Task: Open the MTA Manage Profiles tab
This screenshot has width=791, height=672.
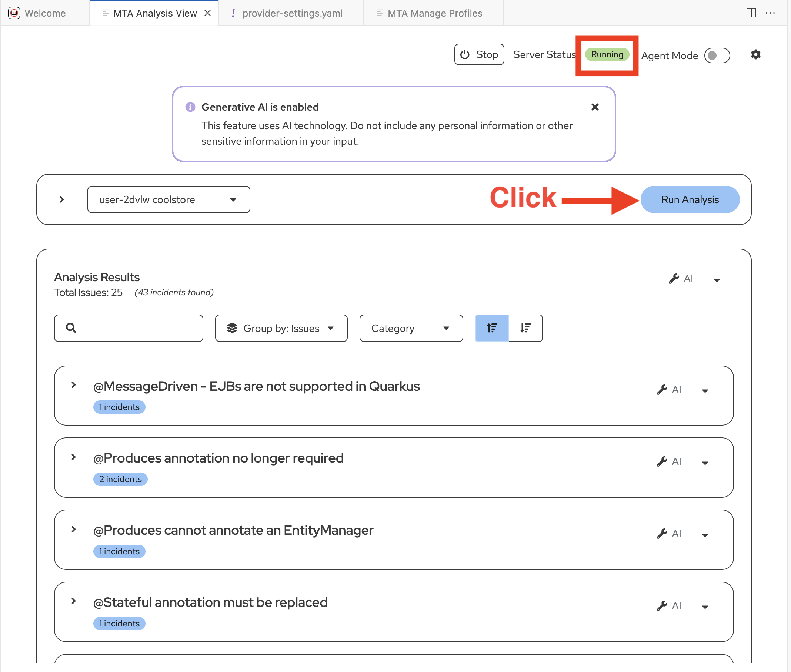Action: pyautogui.click(x=434, y=13)
